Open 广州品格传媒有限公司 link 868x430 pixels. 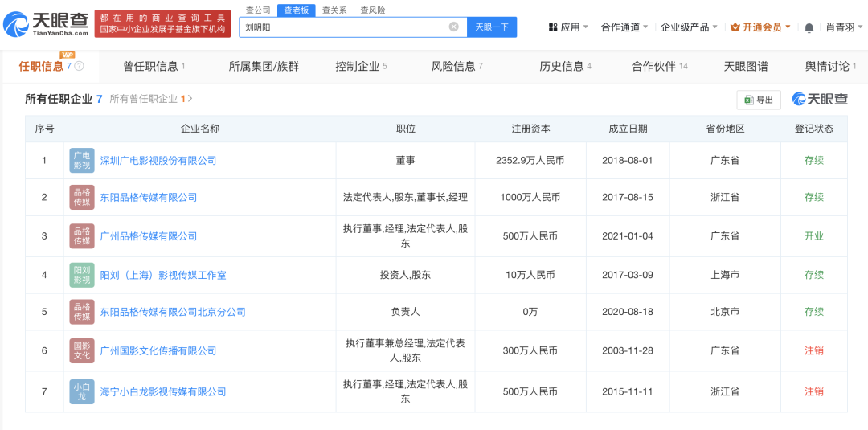(x=149, y=235)
